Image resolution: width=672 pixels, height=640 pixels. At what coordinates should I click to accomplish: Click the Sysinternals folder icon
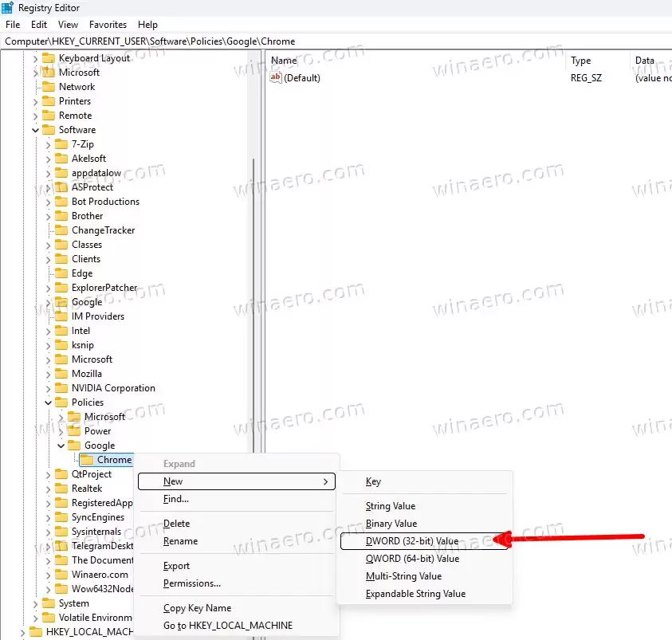coord(61,532)
